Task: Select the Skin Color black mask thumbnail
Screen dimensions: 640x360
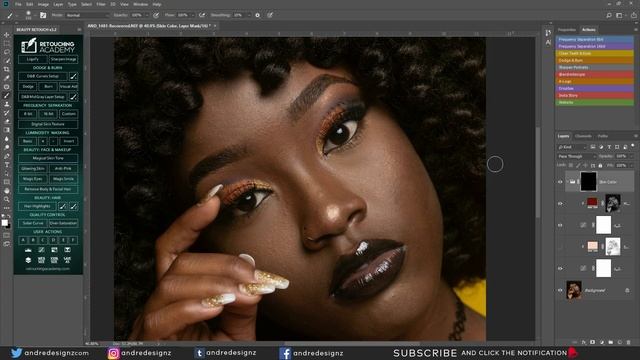Action: (x=588, y=182)
